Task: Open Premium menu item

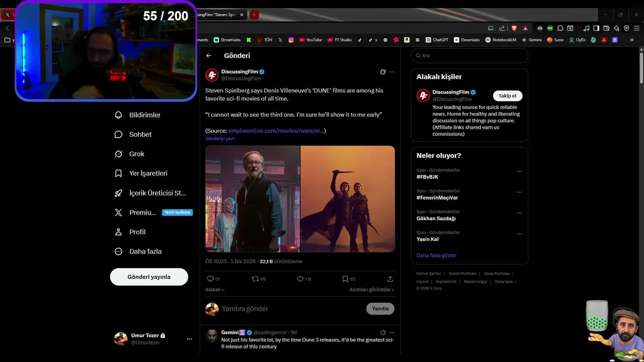Action: click(153, 213)
